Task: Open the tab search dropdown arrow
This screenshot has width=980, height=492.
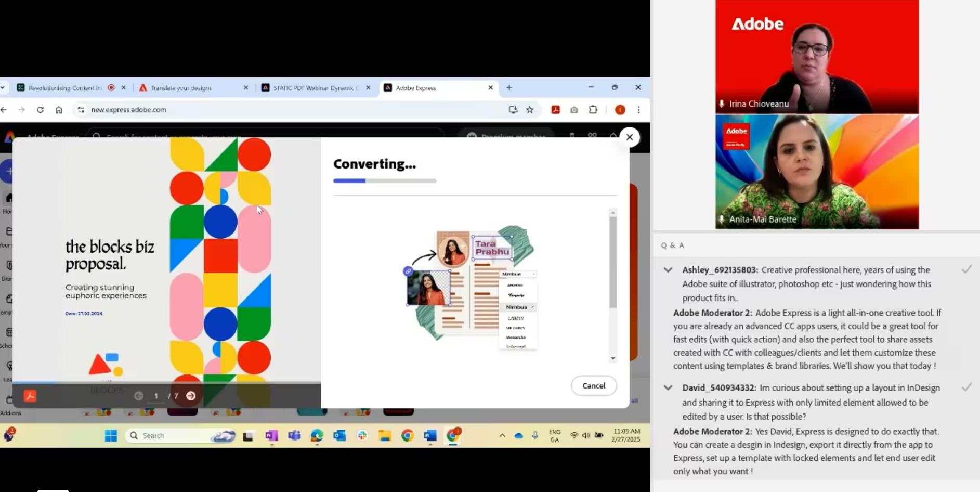Action: 3,88
